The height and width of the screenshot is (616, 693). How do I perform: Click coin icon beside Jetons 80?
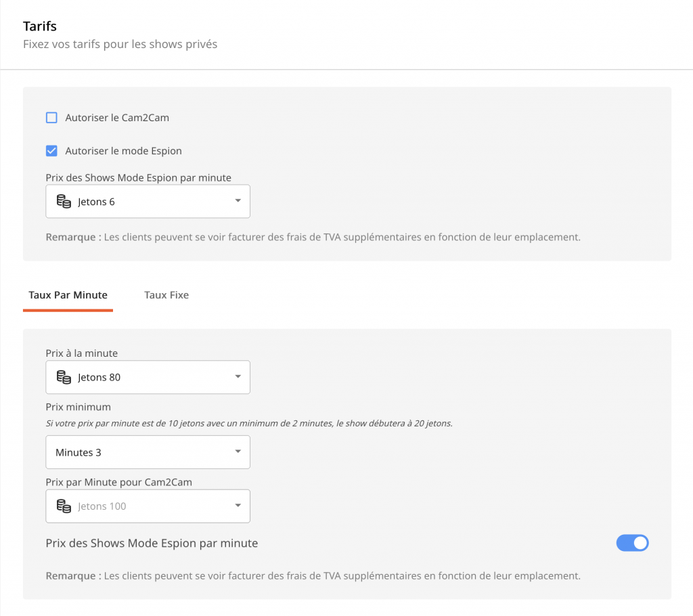coord(64,377)
